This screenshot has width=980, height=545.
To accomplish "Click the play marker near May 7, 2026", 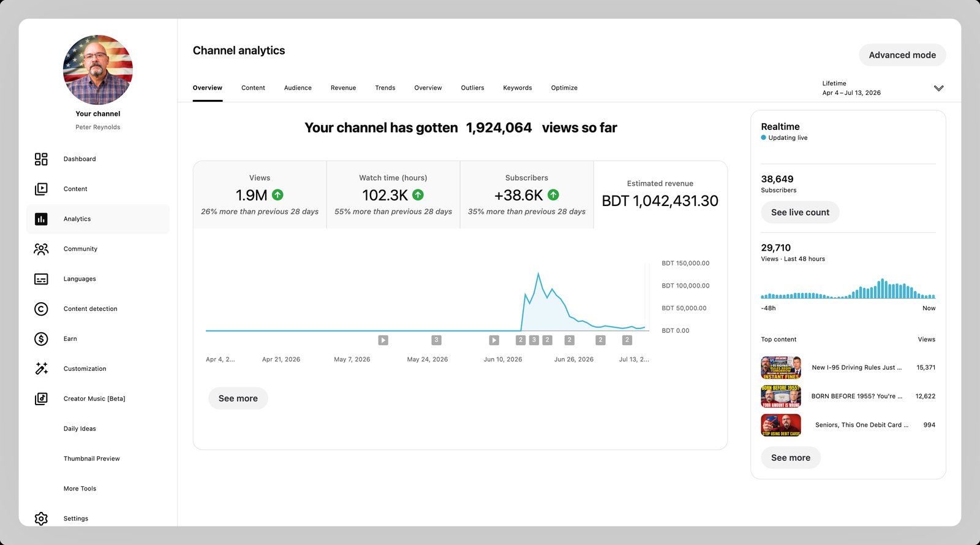I will tap(383, 340).
